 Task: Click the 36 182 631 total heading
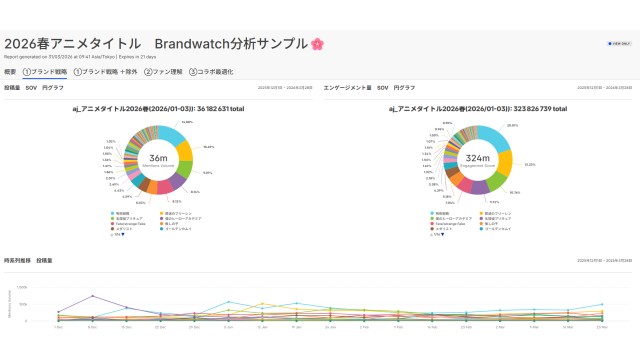click(x=158, y=109)
